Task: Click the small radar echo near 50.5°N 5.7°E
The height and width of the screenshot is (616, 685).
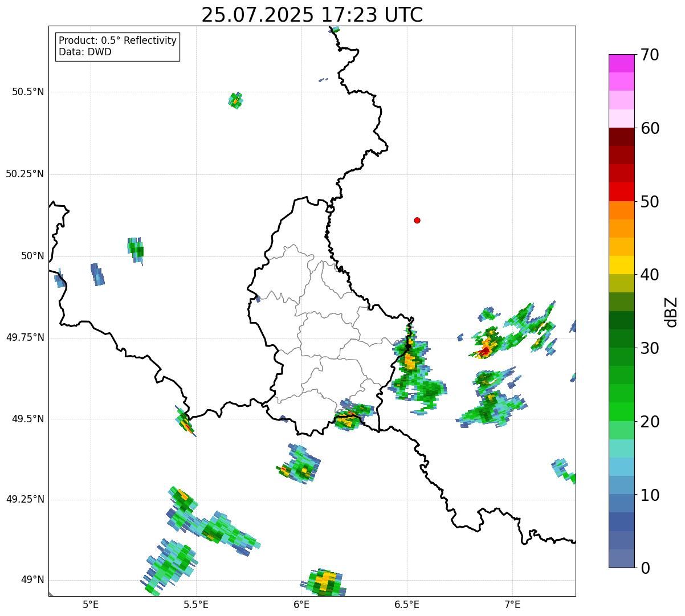Action: pyautogui.click(x=235, y=100)
